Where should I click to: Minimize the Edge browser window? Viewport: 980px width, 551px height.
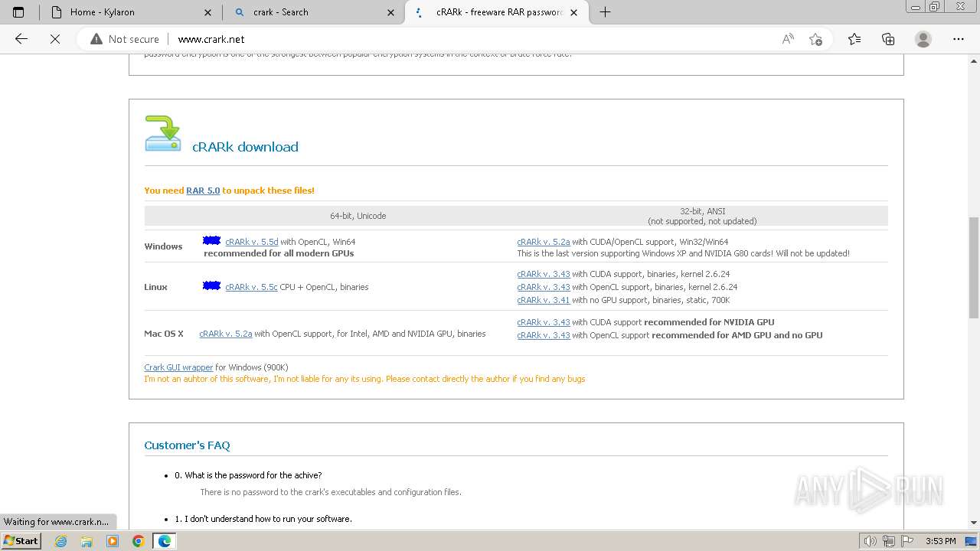coord(915,7)
